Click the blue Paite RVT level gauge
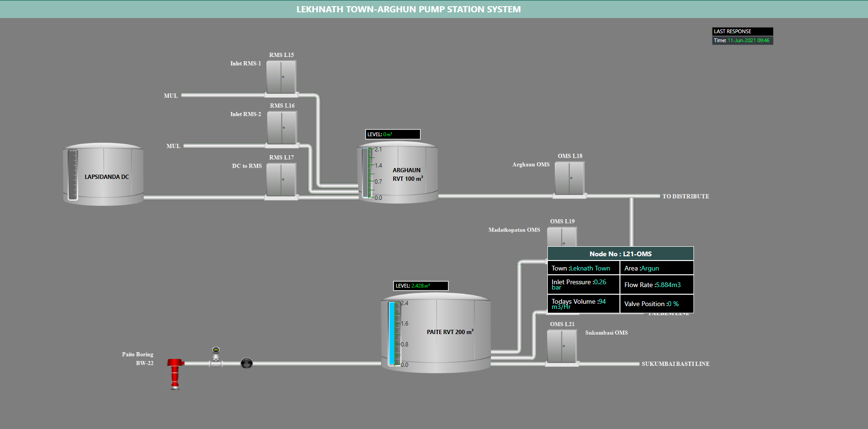 coord(393,334)
